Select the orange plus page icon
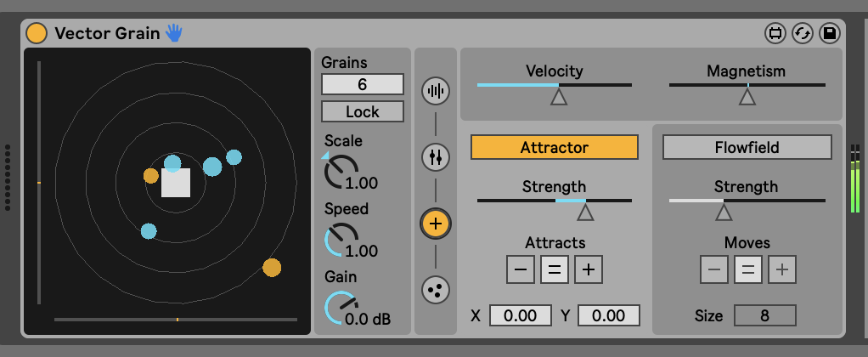The height and width of the screenshot is (357, 868). (436, 224)
